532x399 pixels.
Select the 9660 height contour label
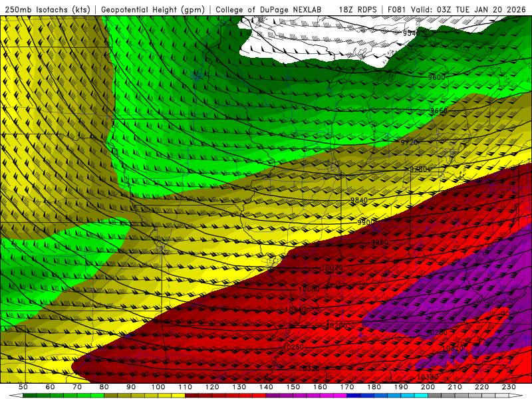click(x=439, y=111)
